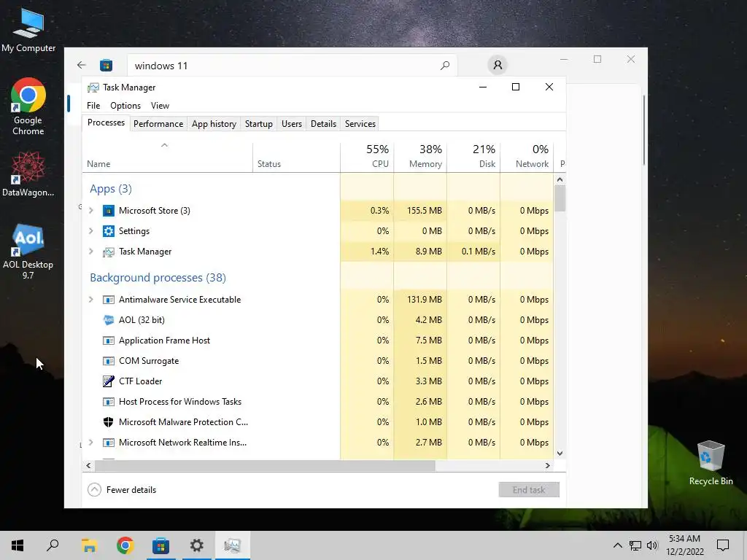Click the CTF Loader process icon

click(x=109, y=381)
